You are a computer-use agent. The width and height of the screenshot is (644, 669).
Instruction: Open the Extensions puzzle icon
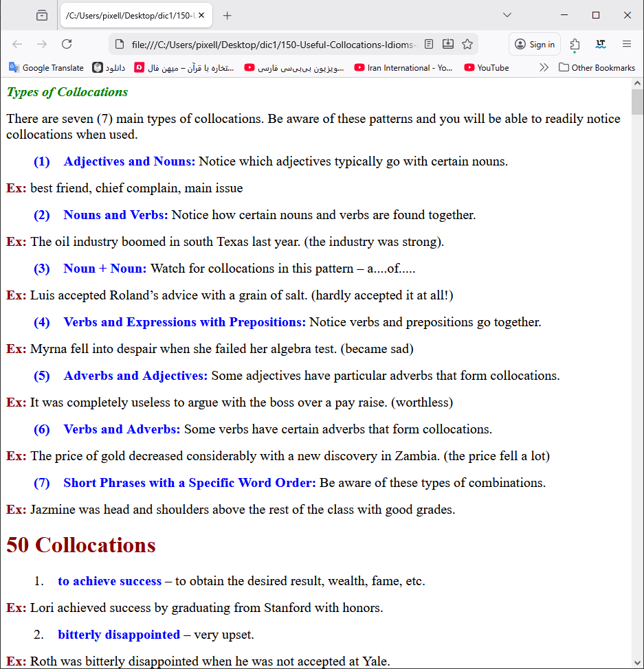coord(575,44)
